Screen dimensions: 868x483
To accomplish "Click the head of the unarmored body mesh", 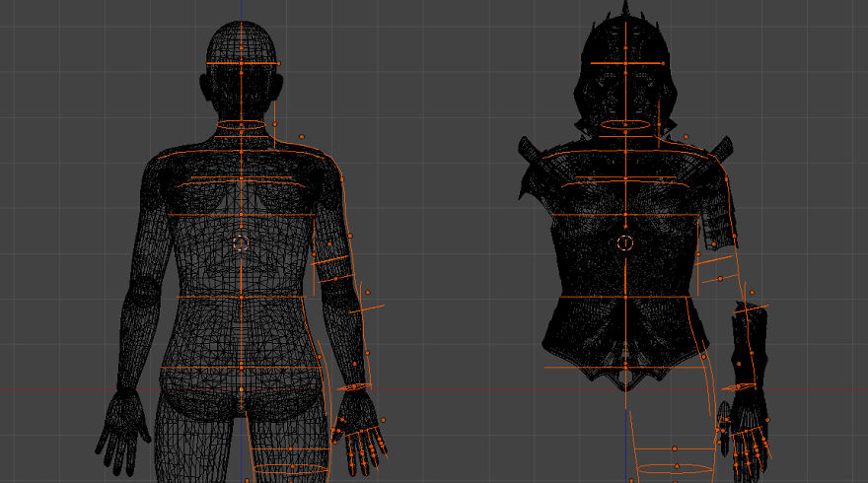I will (241, 44).
